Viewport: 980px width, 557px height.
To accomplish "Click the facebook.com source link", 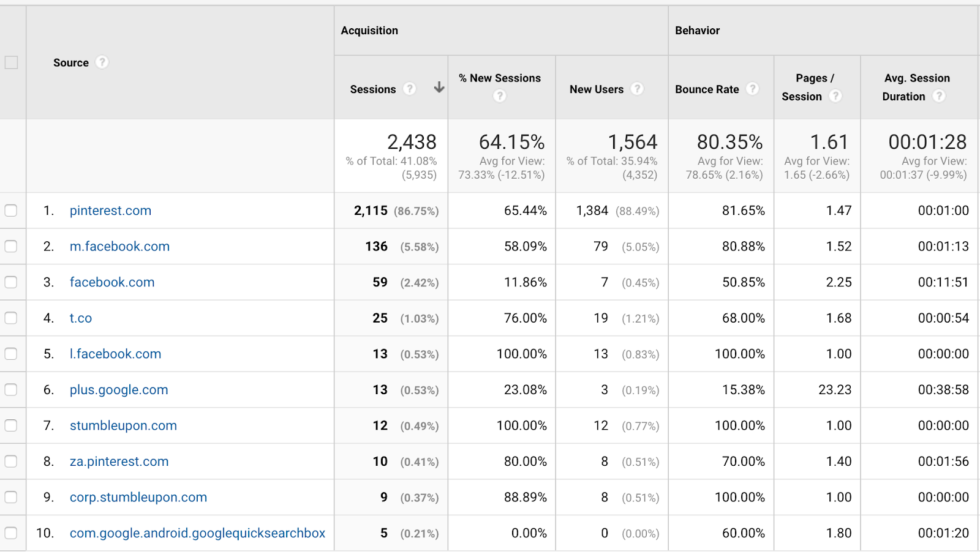I will 112,282.
